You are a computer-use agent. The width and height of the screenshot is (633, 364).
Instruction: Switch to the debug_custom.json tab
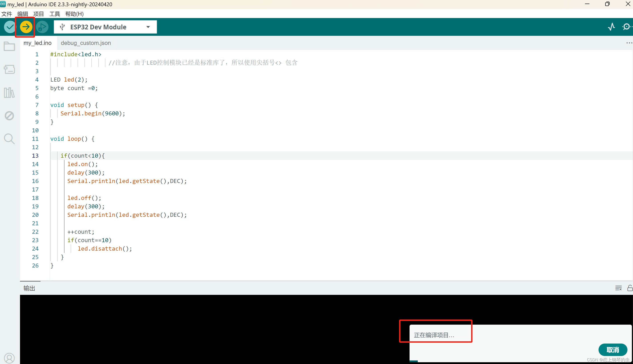tap(86, 43)
